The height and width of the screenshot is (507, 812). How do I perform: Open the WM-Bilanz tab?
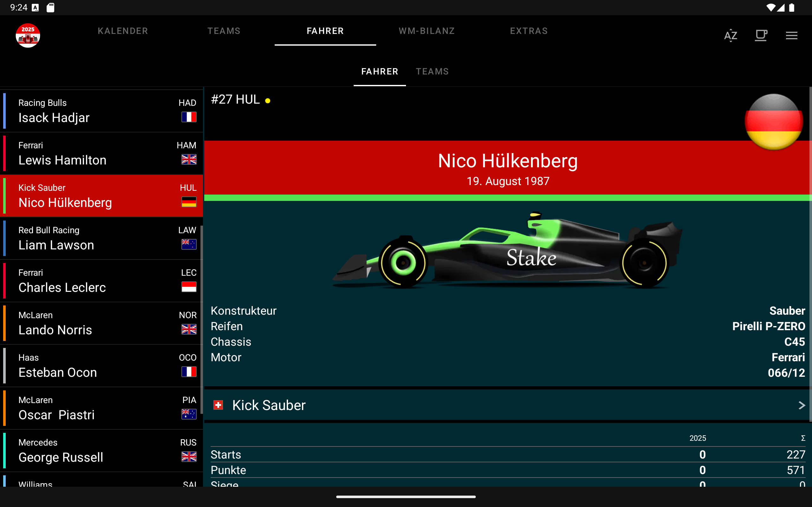(427, 31)
